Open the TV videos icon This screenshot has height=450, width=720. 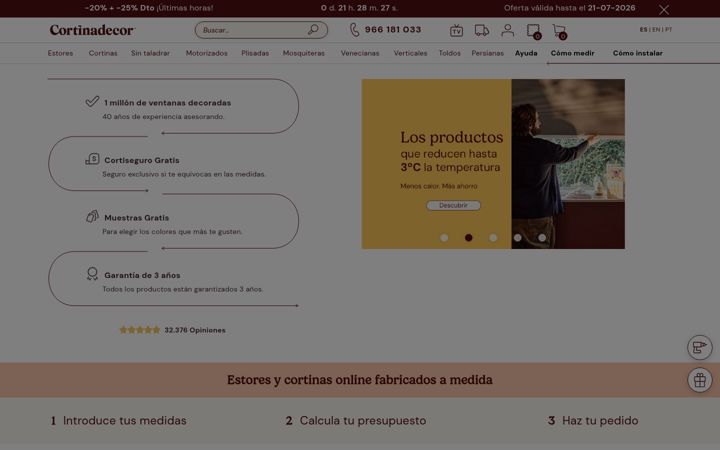pos(456,31)
